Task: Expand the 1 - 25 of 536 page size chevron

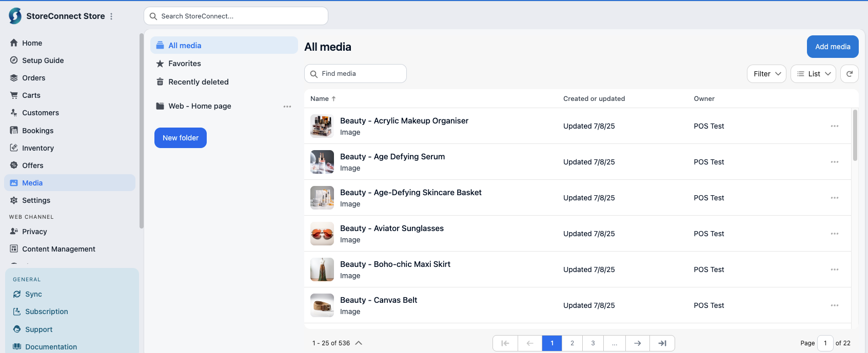Action: click(359, 343)
